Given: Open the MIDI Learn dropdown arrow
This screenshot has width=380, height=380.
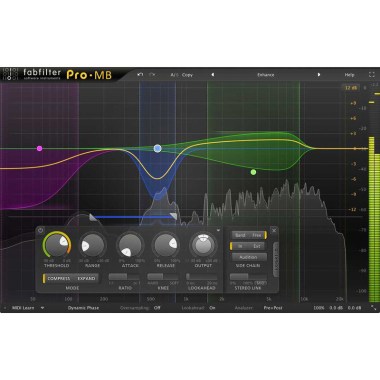Looking at the screenshot, I should (42, 308).
